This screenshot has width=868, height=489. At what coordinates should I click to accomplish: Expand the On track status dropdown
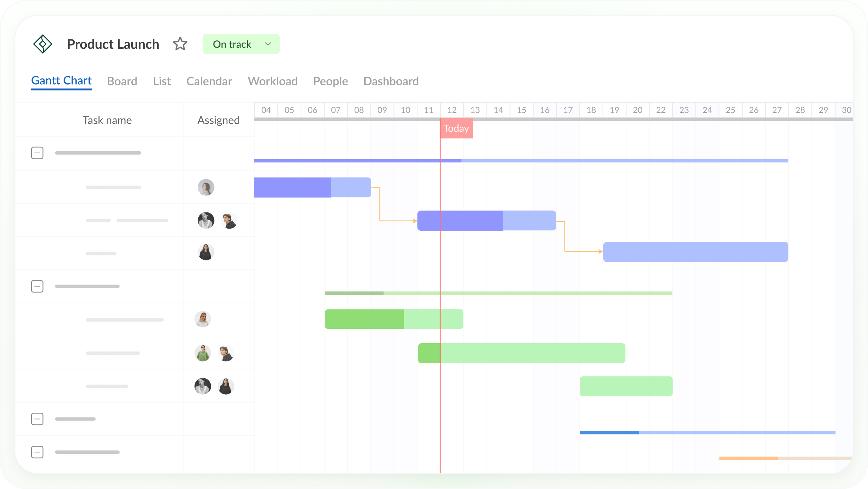pyautogui.click(x=268, y=44)
